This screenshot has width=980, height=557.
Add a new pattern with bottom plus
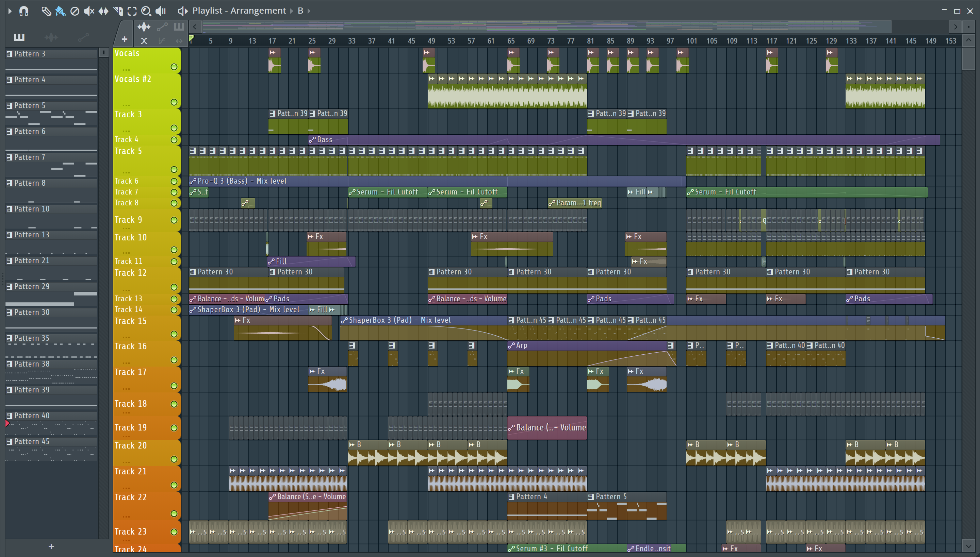pos(51,546)
